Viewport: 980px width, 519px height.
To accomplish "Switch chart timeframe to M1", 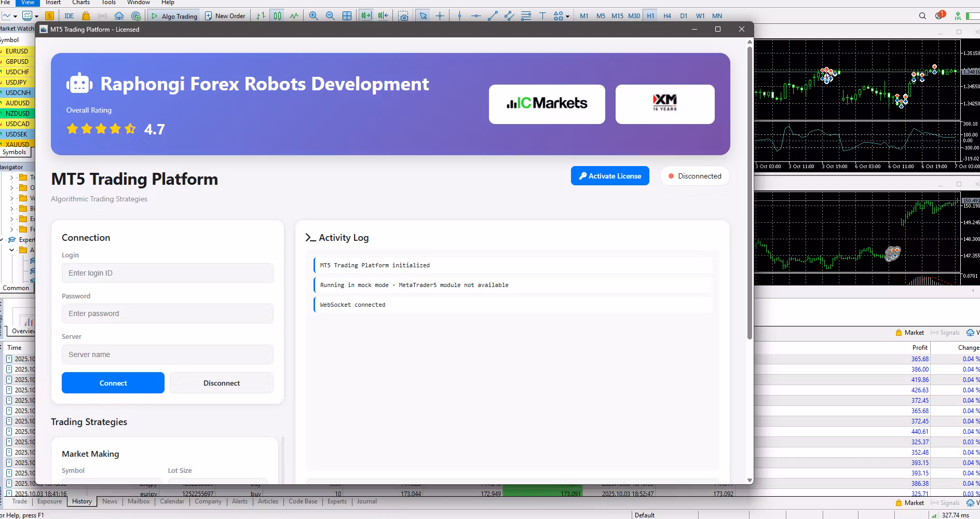I will [x=584, y=16].
